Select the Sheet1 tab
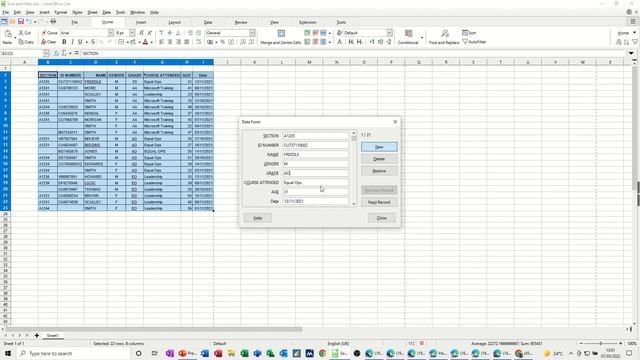The height and width of the screenshot is (360, 640). coord(52,336)
